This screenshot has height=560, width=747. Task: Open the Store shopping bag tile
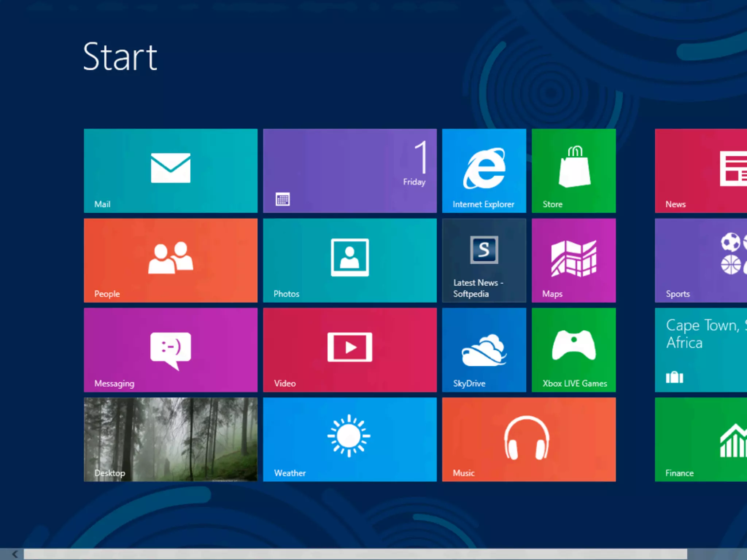[573, 171]
